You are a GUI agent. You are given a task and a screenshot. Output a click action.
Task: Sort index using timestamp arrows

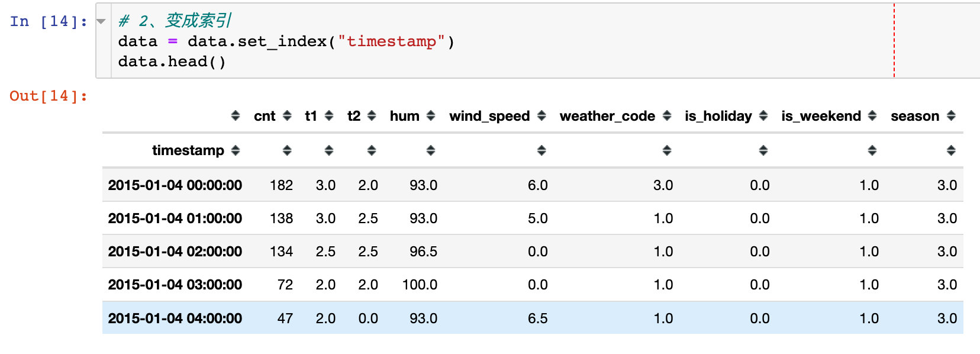point(236,150)
